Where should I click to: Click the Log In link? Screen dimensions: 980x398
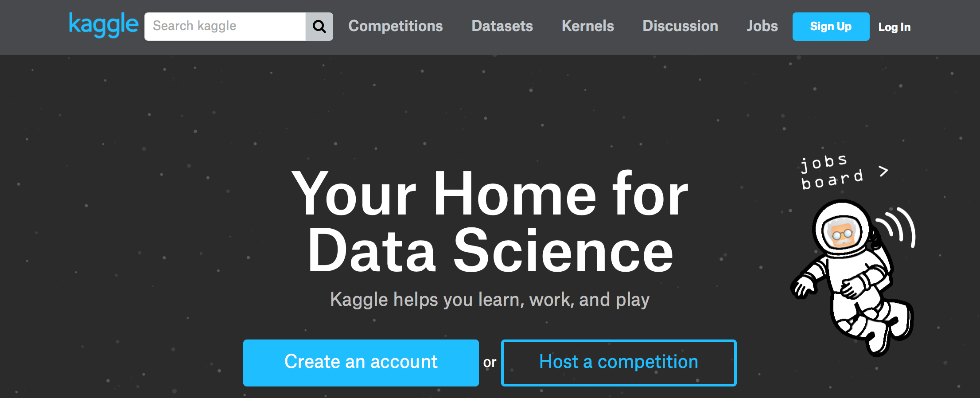[894, 27]
